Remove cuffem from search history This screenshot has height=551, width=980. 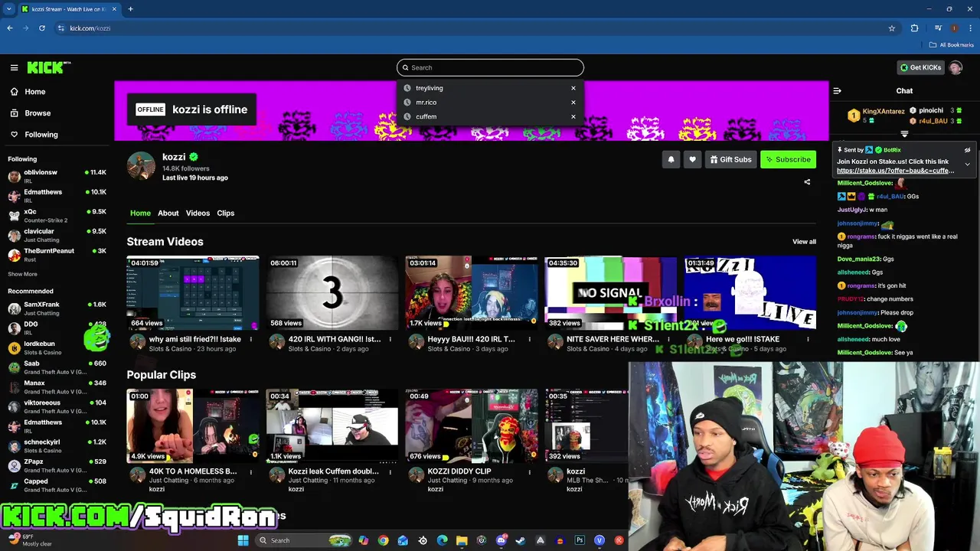coord(573,116)
